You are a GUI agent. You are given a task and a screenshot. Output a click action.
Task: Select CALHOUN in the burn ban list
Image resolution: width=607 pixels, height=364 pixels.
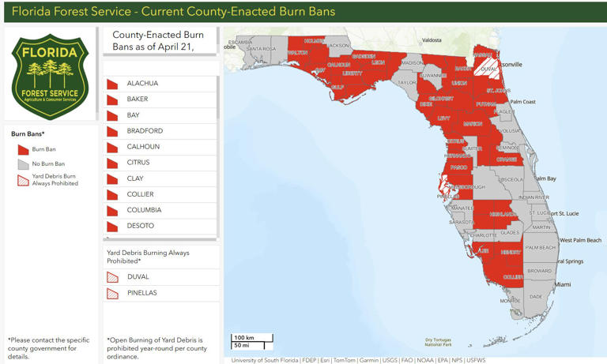click(x=160, y=147)
